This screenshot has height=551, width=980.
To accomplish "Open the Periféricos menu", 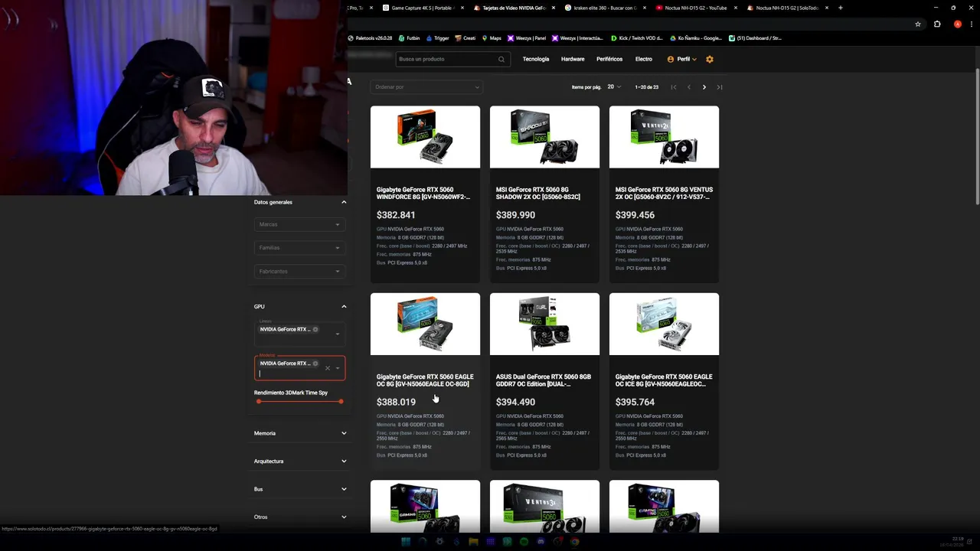I will [609, 59].
